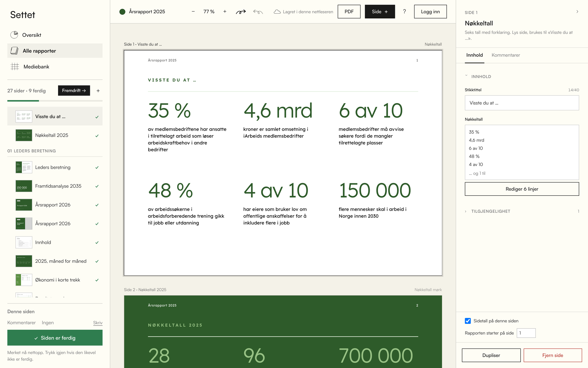Open Mediebank grid icon
The image size is (588, 368).
[15, 66]
